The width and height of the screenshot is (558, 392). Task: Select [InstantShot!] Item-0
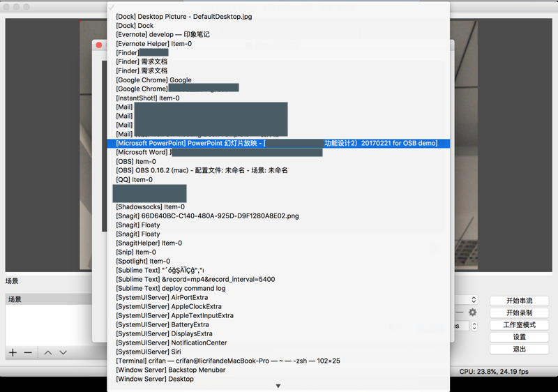278,98
